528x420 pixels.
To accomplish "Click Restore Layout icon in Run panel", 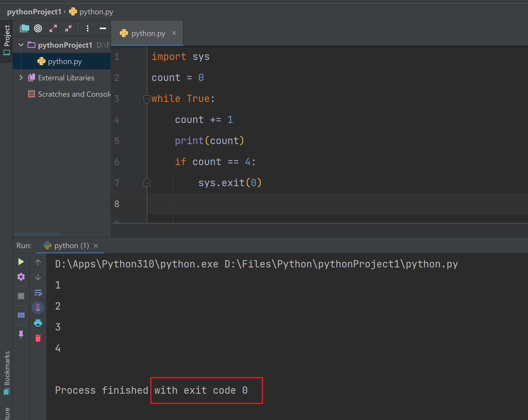I will tap(21, 315).
